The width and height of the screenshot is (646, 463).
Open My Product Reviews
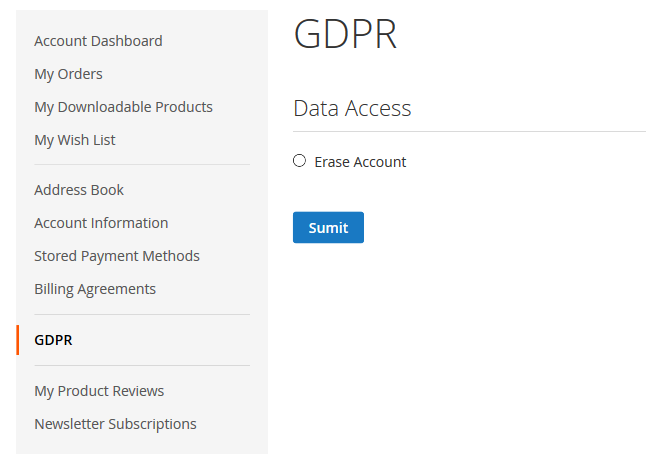click(99, 391)
